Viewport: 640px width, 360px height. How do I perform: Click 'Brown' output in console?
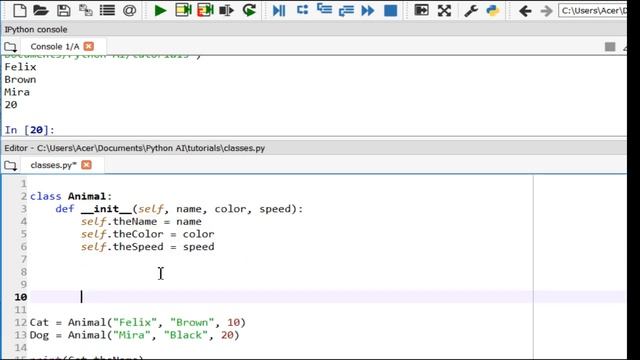click(20, 80)
